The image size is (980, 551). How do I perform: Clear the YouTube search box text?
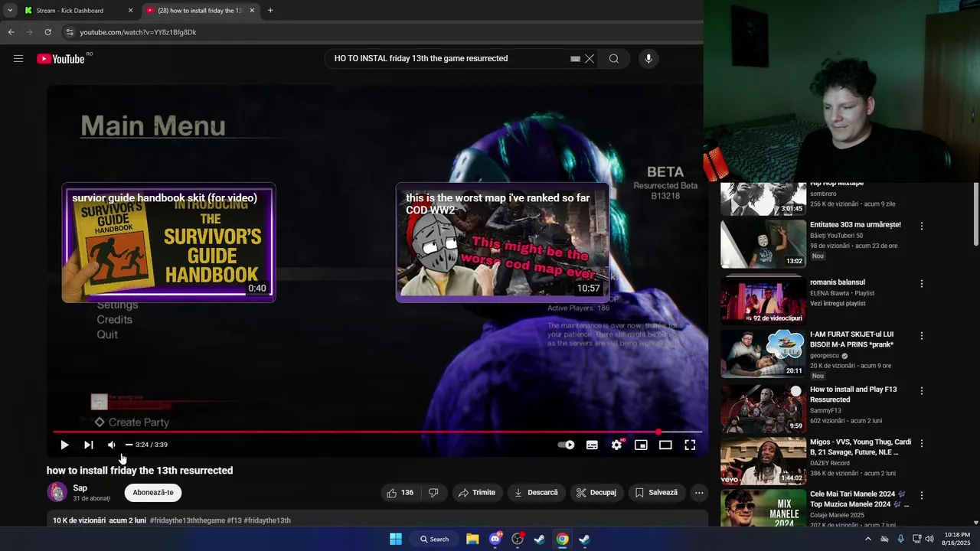click(590, 59)
